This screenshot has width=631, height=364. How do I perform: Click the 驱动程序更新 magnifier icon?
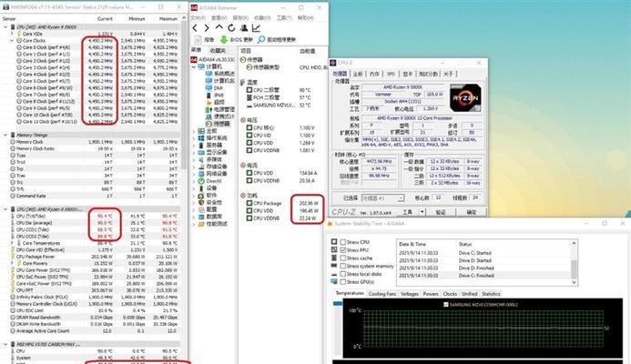pyautogui.click(x=261, y=39)
